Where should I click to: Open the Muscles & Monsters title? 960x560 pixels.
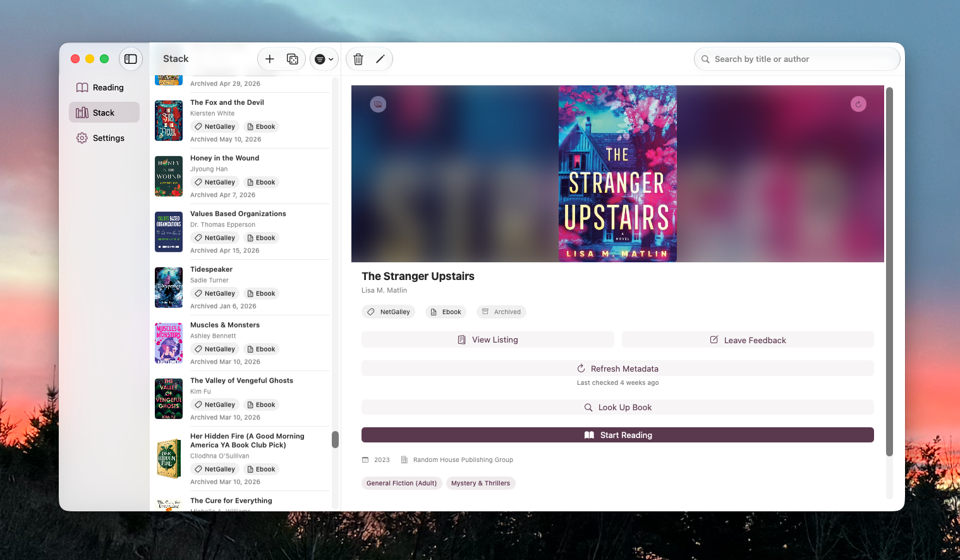(x=225, y=325)
